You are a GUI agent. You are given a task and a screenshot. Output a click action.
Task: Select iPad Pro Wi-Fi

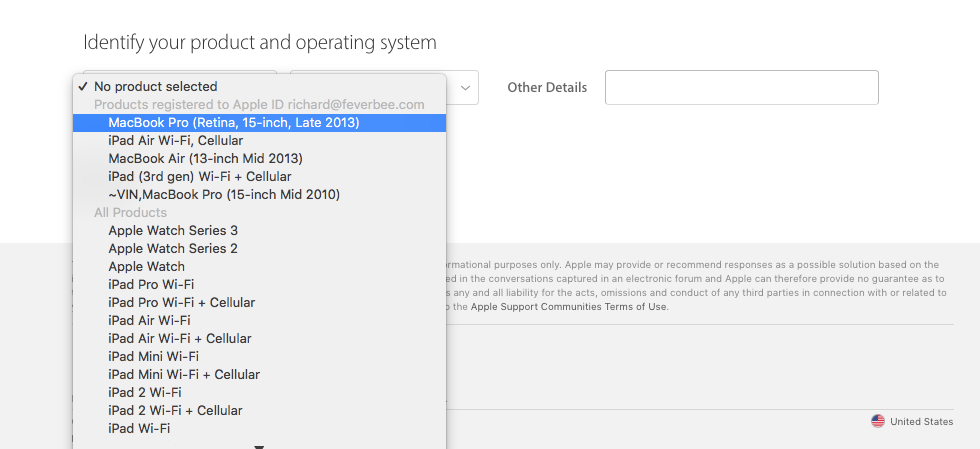(x=259, y=285)
